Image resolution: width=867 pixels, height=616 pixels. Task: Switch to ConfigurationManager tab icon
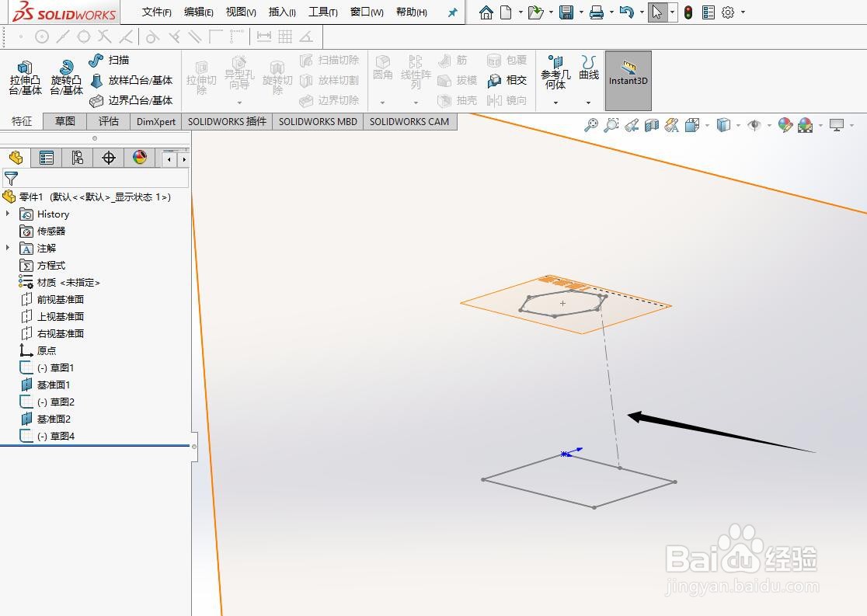coord(78,158)
